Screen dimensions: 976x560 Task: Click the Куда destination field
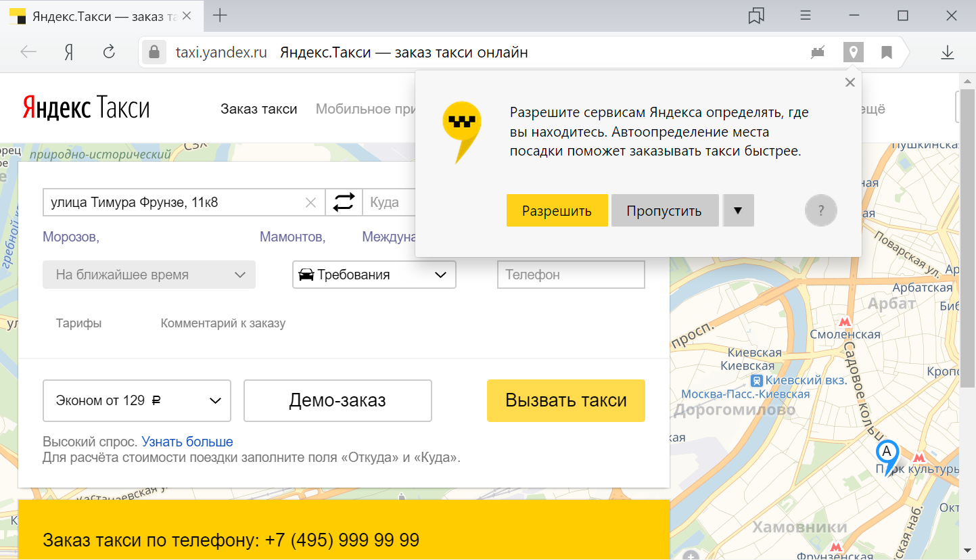pos(390,202)
